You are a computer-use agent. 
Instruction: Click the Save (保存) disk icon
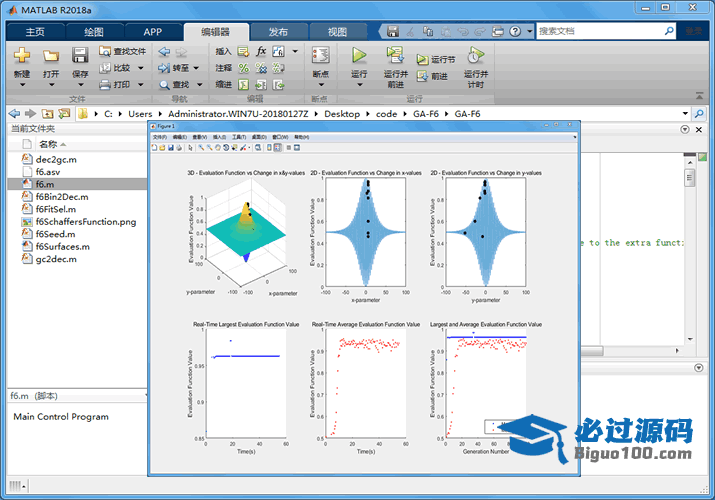click(80, 56)
